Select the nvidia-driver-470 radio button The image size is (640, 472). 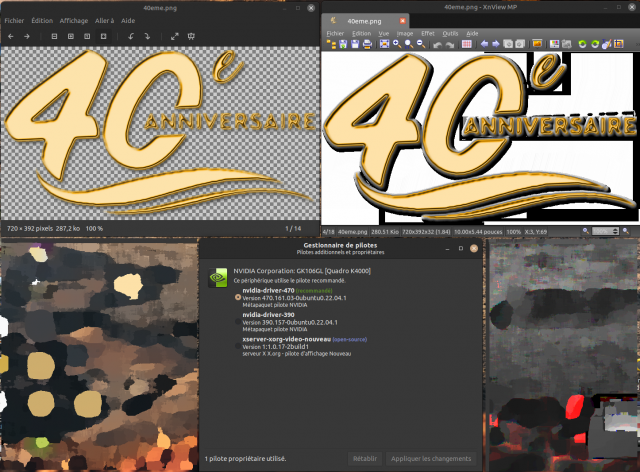tap(238, 298)
